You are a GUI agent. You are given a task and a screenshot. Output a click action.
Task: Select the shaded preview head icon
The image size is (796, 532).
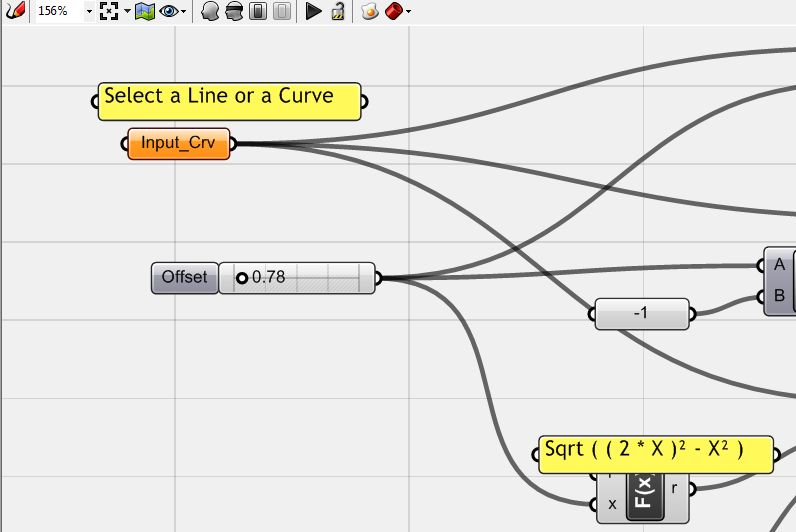211,12
